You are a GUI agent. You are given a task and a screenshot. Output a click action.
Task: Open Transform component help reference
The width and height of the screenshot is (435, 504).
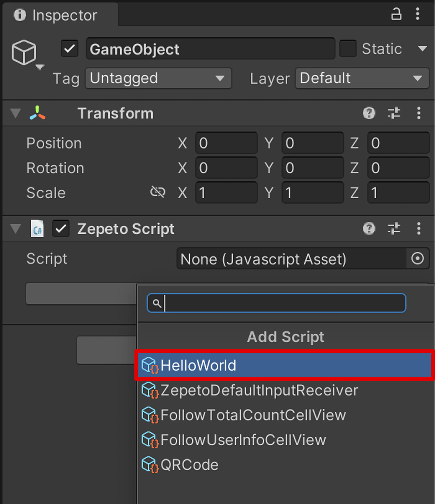point(369,113)
